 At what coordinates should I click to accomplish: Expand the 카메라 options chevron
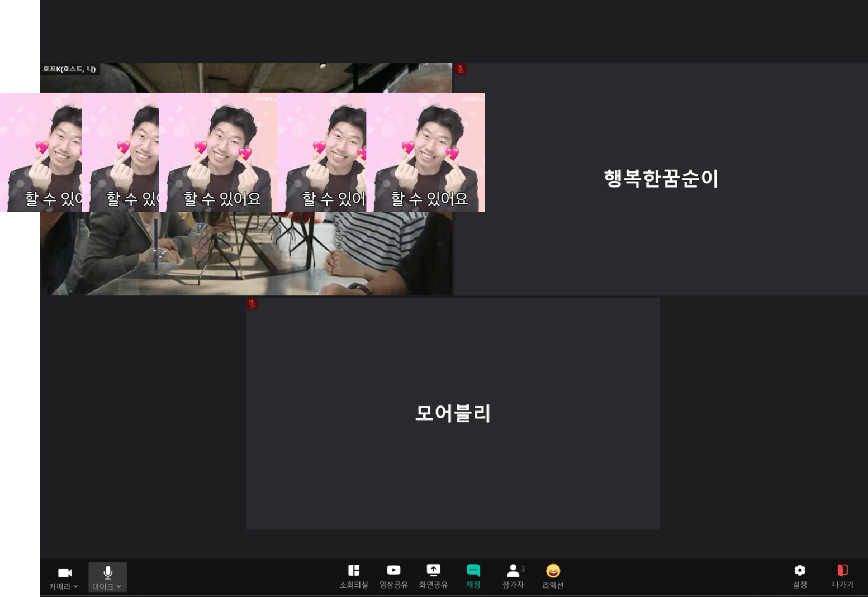pyautogui.click(x=75, y=586)
